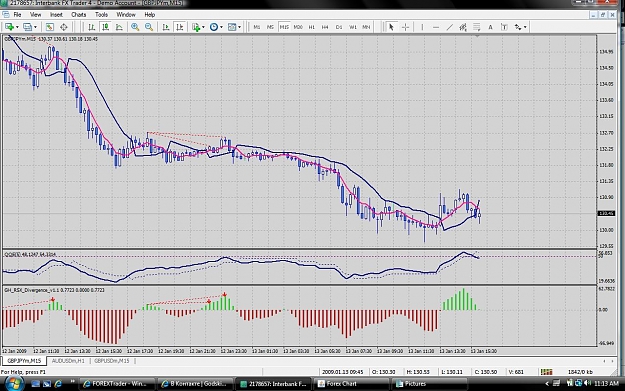Zoom in on the chart
This screenshot has height=391, width=625.
tap(135, 27)
